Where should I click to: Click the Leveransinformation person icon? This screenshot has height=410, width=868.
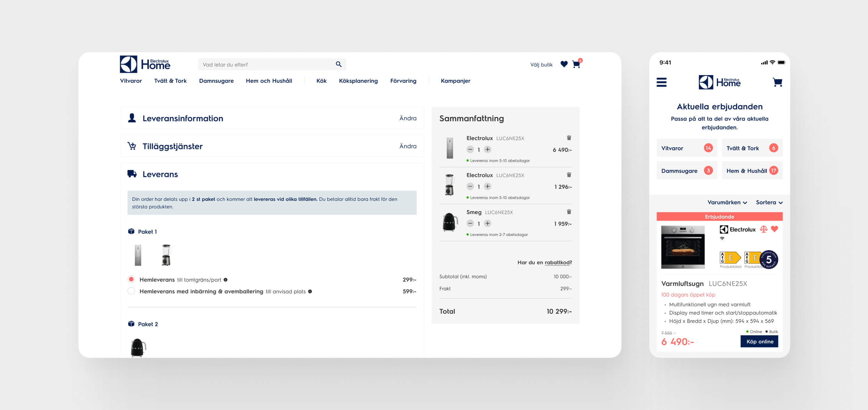point(132,118)
